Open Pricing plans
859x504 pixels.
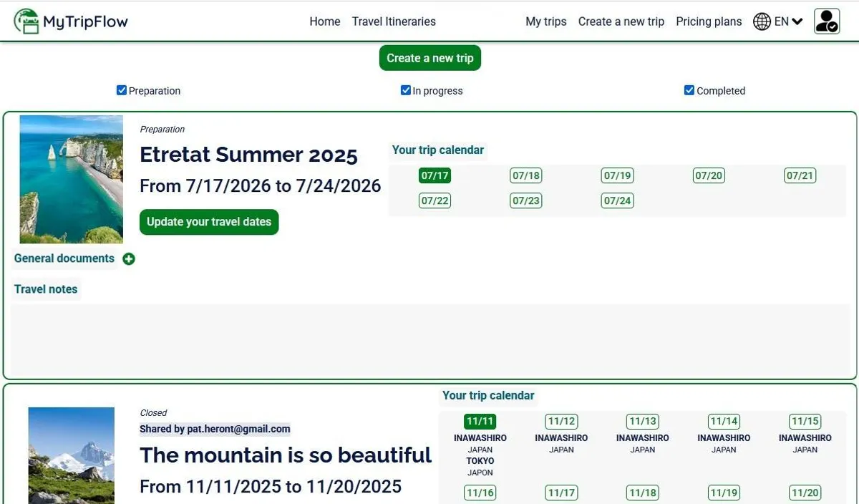(x=709, y=21)
